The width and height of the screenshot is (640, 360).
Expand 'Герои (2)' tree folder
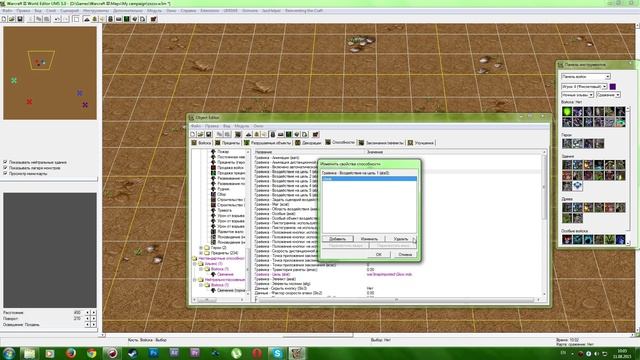(201, 248)
